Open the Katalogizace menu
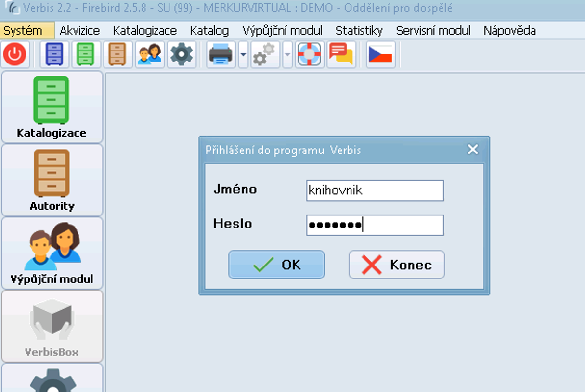The height and width of the screenshot is (392, 585). click(145, 31)
